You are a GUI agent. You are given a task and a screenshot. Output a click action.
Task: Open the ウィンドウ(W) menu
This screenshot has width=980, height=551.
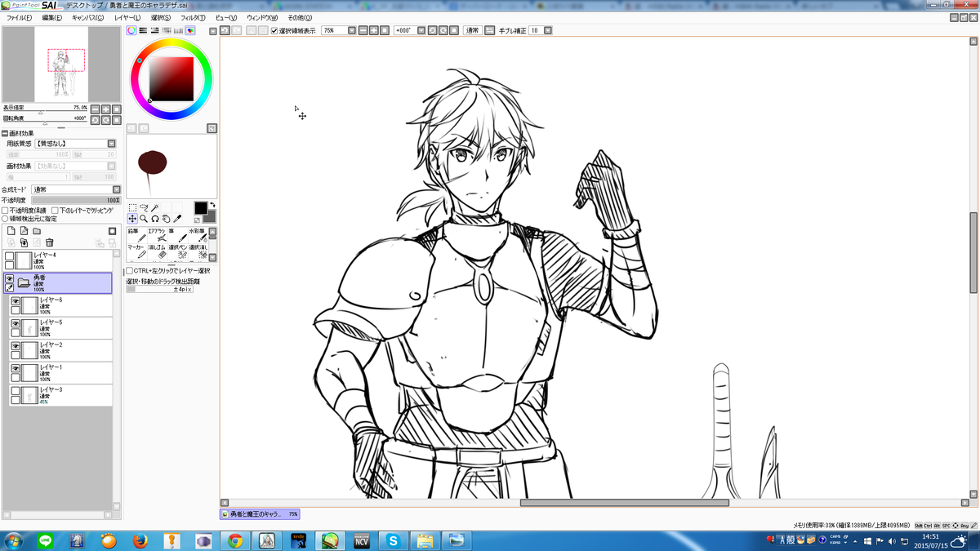262,17
